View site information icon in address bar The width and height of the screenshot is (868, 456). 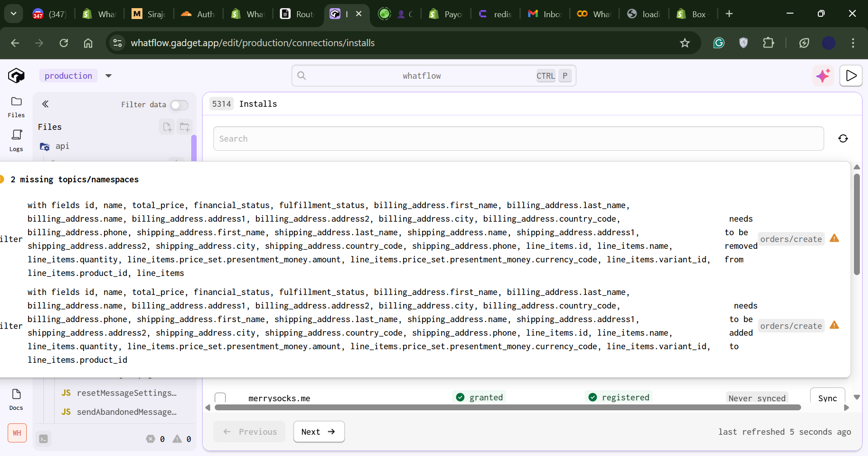tap(118, 43)
